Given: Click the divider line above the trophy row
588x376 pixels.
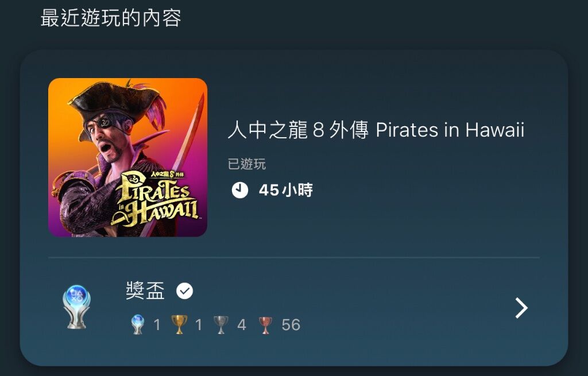Looking at the screenshot, I should pos(294,258).
